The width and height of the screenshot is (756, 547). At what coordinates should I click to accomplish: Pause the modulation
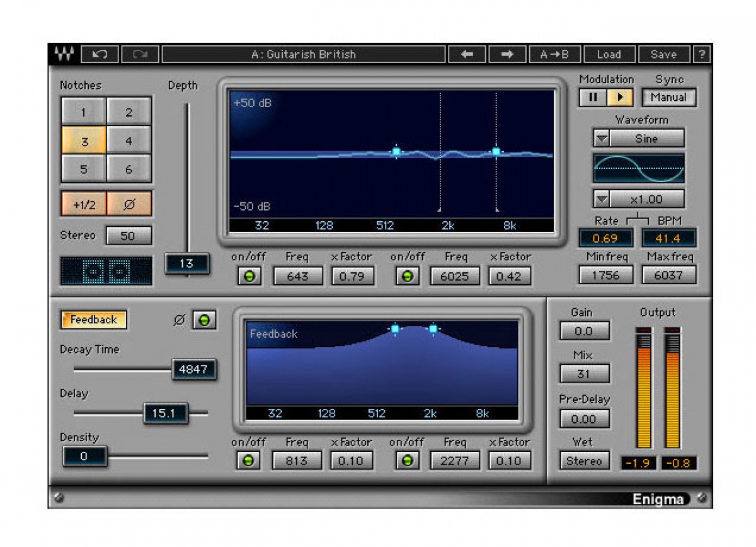[593, 98]
